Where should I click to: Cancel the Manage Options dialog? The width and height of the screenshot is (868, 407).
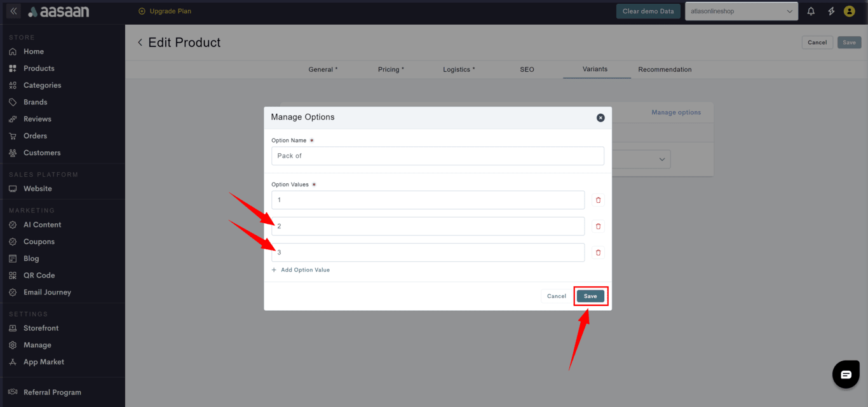tap(556, 296)
